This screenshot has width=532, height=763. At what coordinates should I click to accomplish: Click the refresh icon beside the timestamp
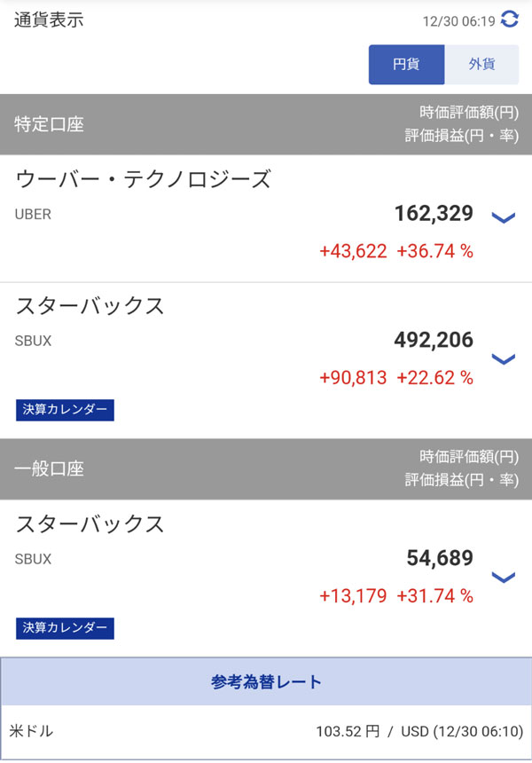pos(509,19)
